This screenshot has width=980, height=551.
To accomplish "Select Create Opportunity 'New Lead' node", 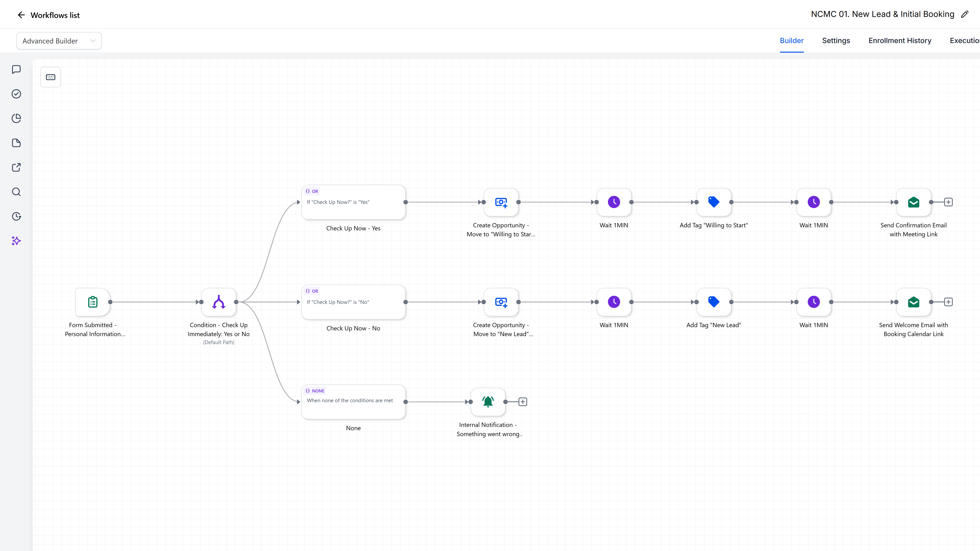I will [x=501, y=302].
